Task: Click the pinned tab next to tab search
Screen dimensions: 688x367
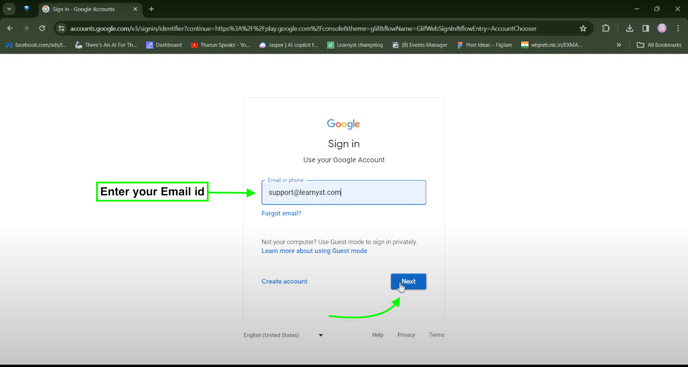Action: coord(27,9)
